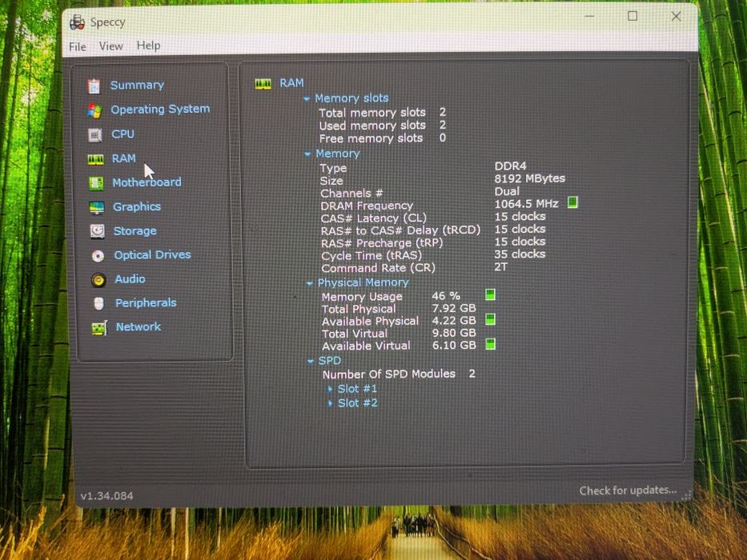Click the Speccy app icon in title bar

pos(77,22)
